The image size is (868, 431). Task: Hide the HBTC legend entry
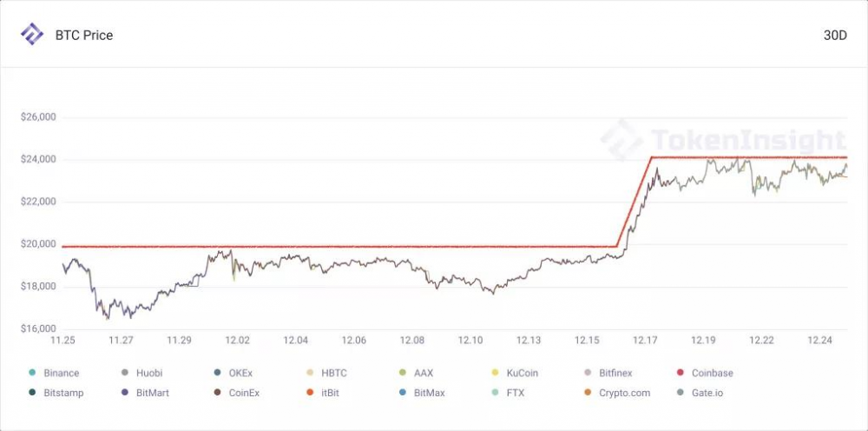pos(333,373)
